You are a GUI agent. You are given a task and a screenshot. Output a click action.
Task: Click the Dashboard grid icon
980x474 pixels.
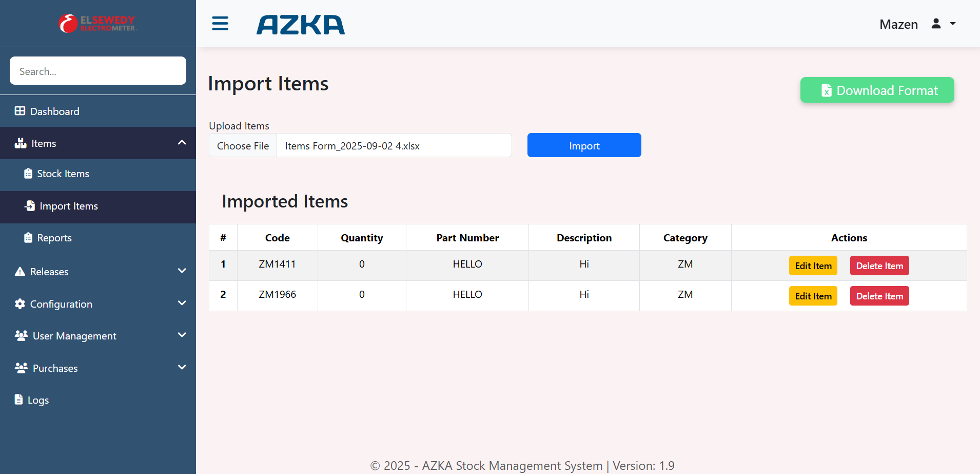20,111
